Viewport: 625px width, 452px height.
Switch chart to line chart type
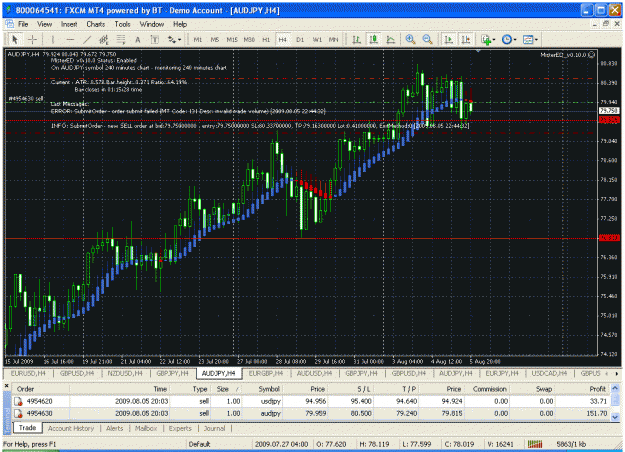[x=391, y=39]
